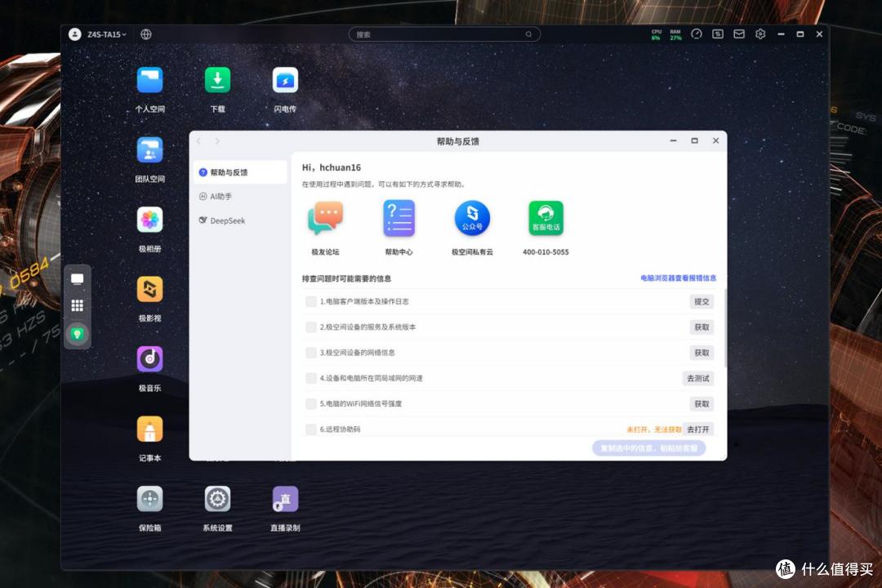Launch the 极音乐 music app

click(x=149, y=359)
